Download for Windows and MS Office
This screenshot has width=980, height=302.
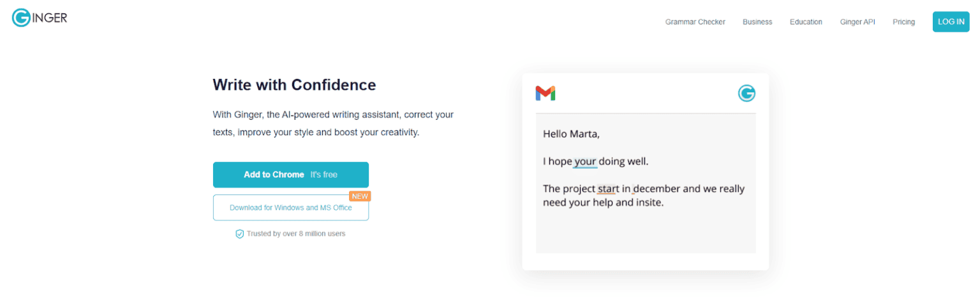tap(290, 208)
